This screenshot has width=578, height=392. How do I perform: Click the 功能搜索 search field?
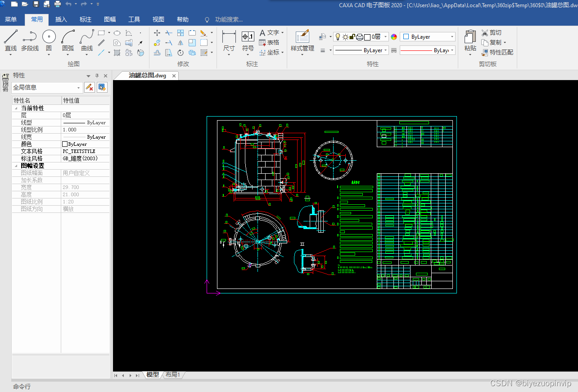point(229,19)
